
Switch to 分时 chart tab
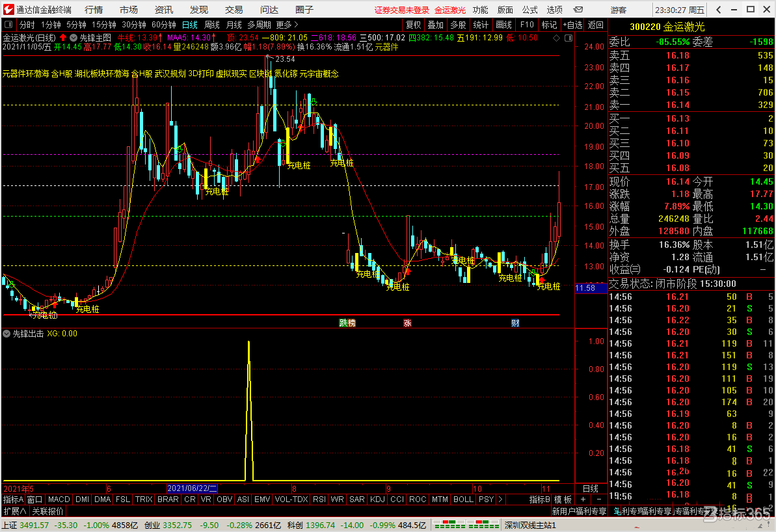(x=27, y=25)
